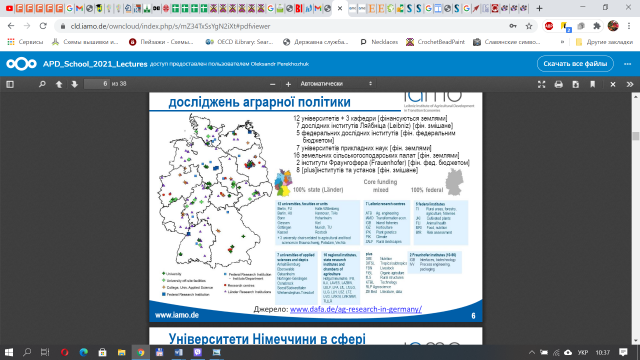Open the dafa.de ag-research-in-germany link
Image resolution: width=640 pixels, height=360 pixels.
click(x=356, y=309)
